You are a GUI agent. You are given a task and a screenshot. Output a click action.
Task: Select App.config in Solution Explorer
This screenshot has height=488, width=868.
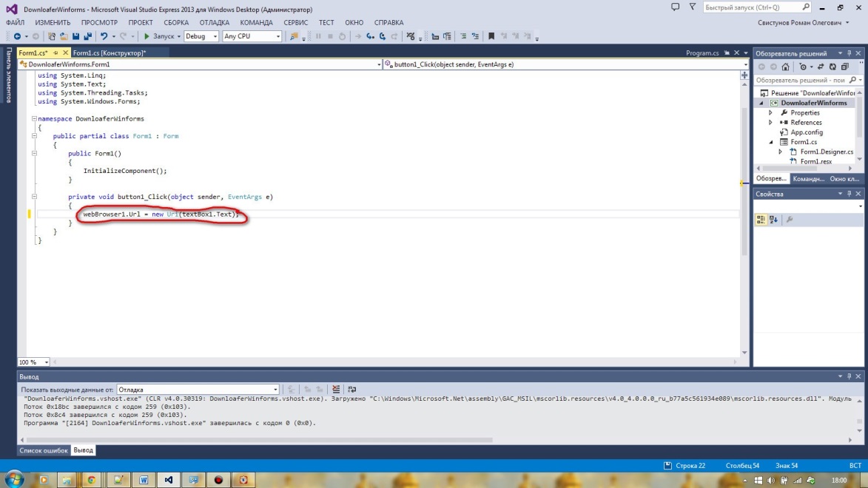(x=807, y=132)
